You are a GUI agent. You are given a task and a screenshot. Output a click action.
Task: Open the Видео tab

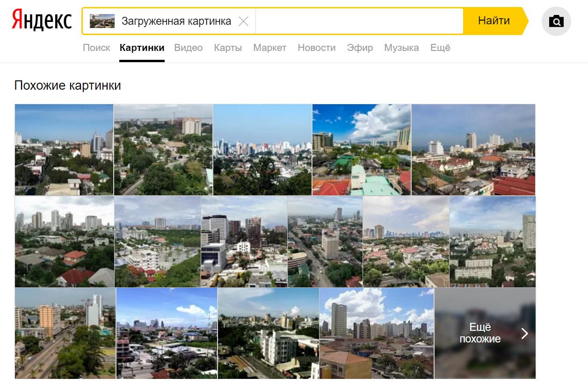tap(189, 48)
